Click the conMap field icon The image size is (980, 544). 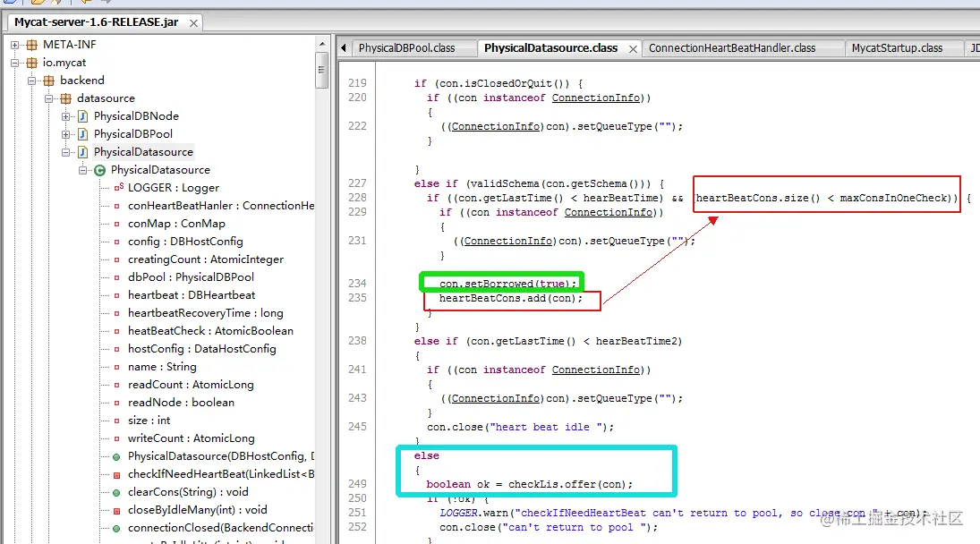tap(117, 224)
